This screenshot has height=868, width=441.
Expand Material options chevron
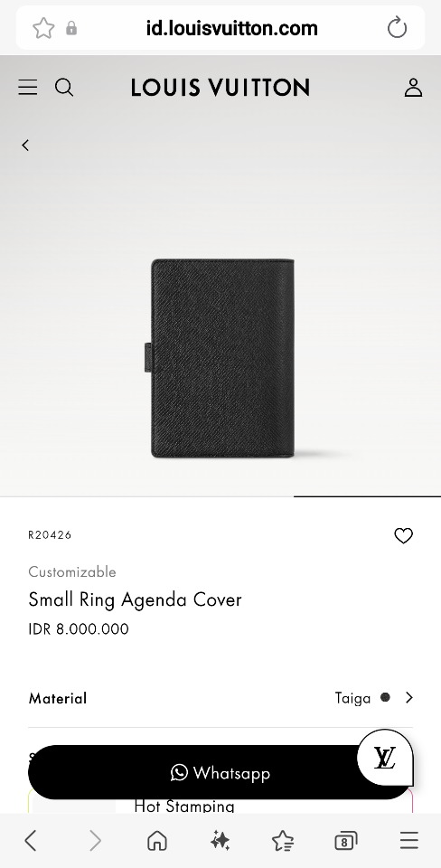[x=408, y=697]
